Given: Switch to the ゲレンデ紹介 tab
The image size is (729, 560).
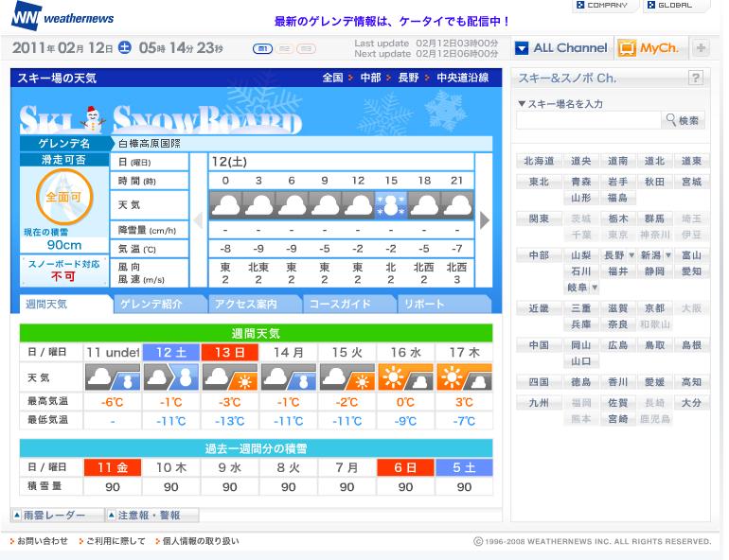Looking at the screenshot, I should (x=160, y=305).
